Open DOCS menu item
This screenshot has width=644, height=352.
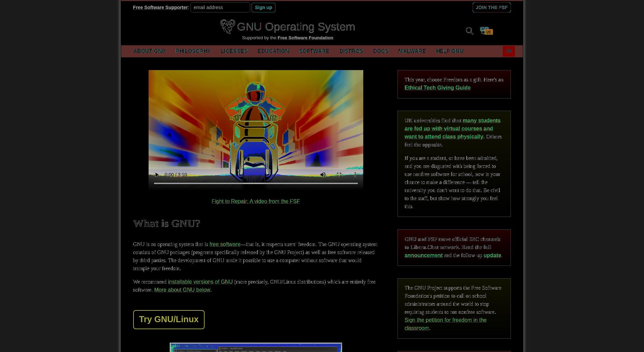(x=381, y=51)
